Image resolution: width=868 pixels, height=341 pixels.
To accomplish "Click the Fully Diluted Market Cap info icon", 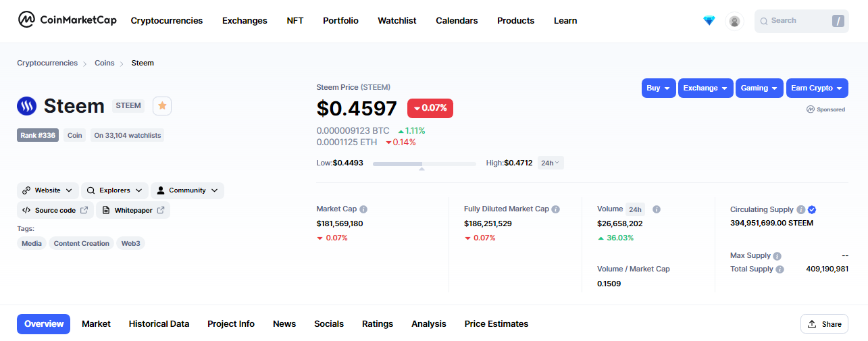I will [556, 209].
